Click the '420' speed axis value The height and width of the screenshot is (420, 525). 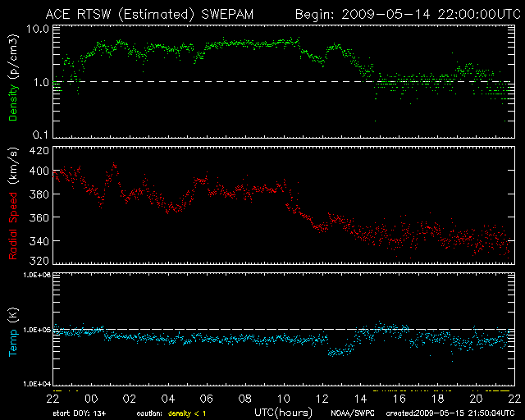(39, 151)
